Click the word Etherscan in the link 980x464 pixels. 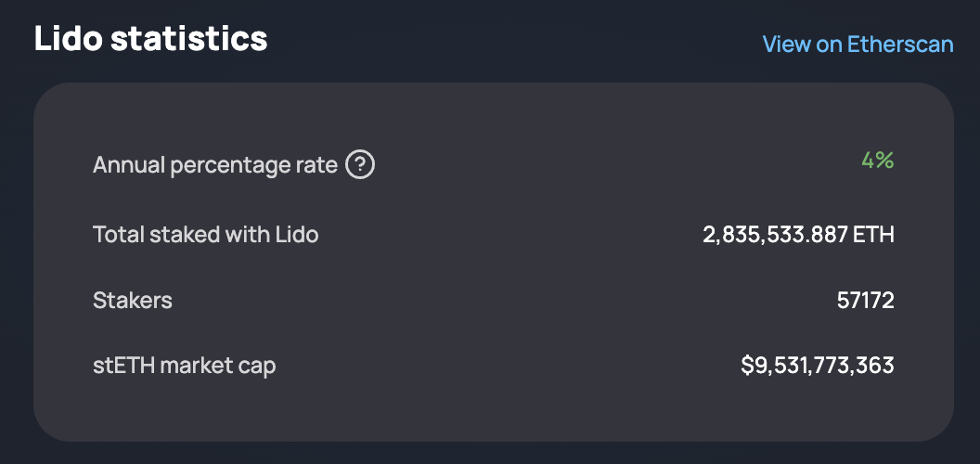(x=900, y=44)
